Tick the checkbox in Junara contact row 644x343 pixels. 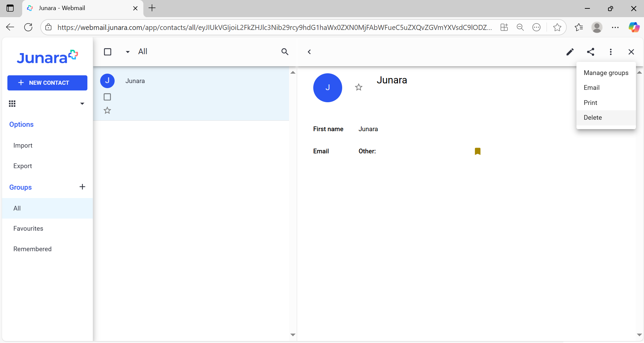pos(107,97)
